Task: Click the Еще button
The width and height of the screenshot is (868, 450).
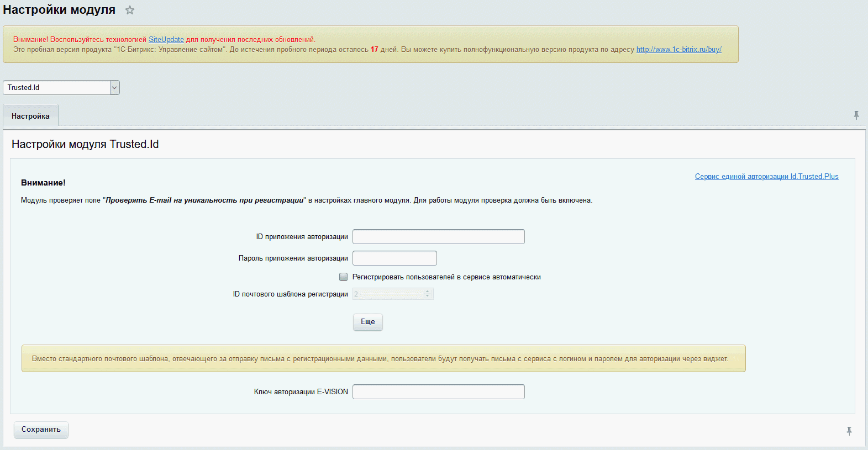Action: [368, 322]
